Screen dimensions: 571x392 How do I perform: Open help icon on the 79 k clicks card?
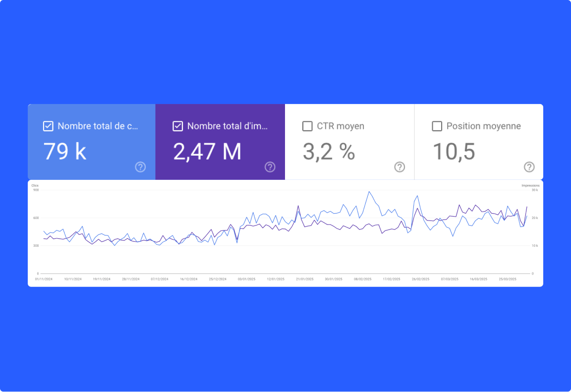[140, 167]
